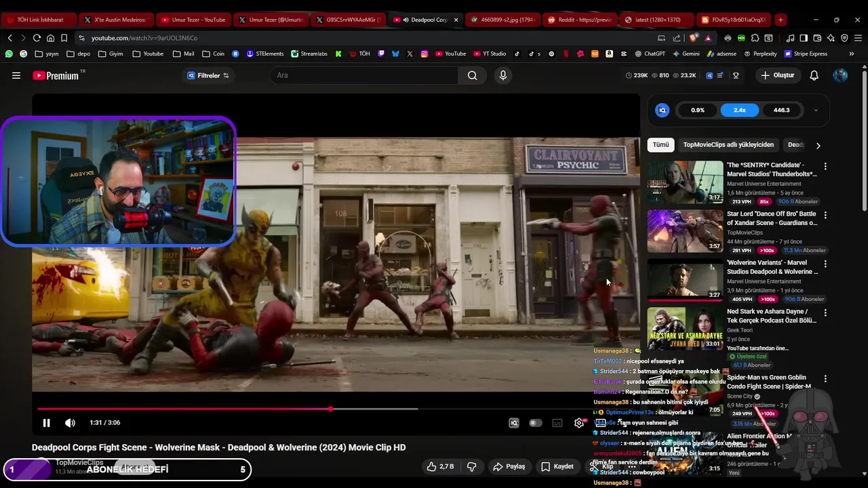Save the video with Kaydet
This screenshot has height=488, width=868.
point(557,466)
